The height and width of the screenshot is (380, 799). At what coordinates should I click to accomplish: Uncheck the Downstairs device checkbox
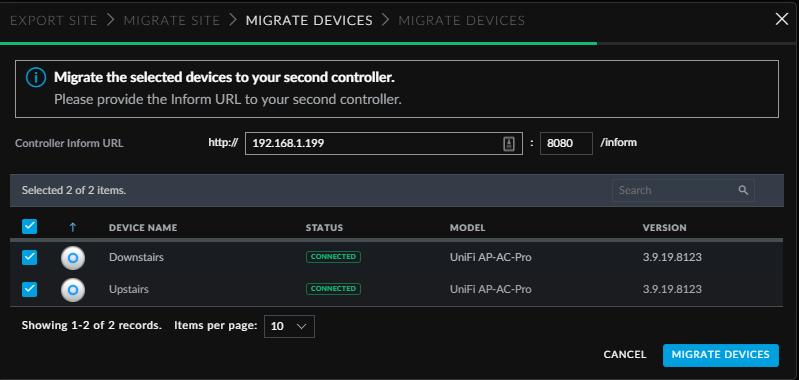30,258
